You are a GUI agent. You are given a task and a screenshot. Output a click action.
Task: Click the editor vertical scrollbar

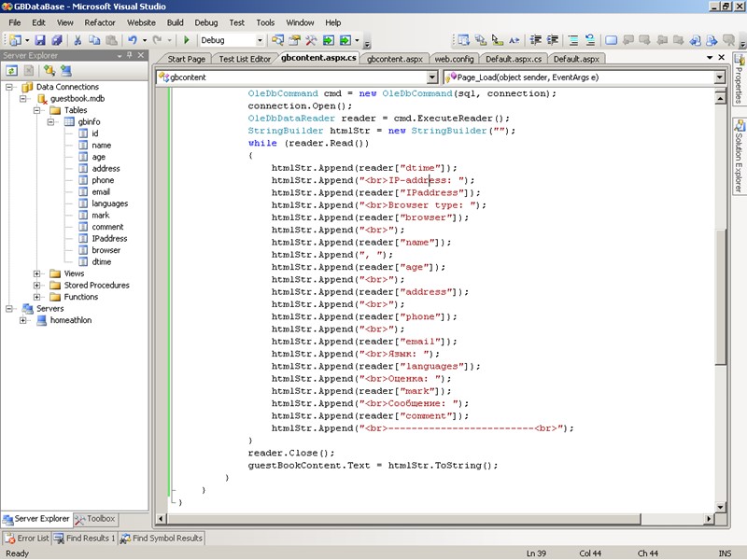point(720,280)
